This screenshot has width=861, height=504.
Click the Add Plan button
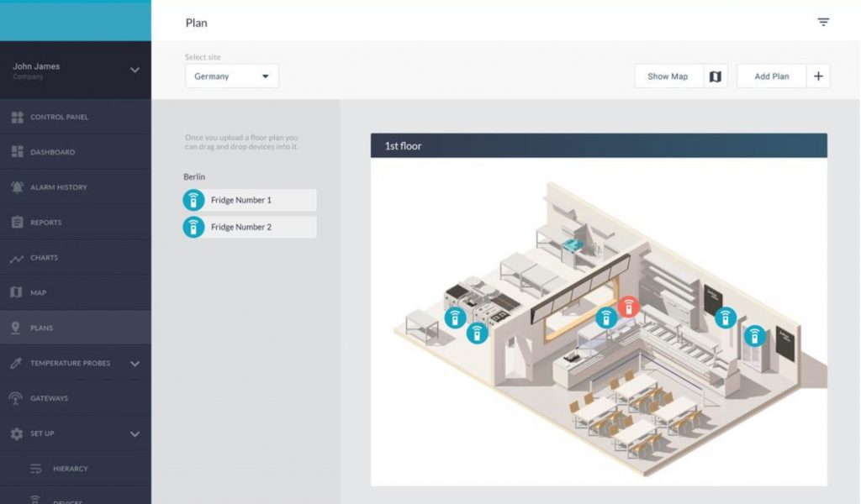[772, 76]
